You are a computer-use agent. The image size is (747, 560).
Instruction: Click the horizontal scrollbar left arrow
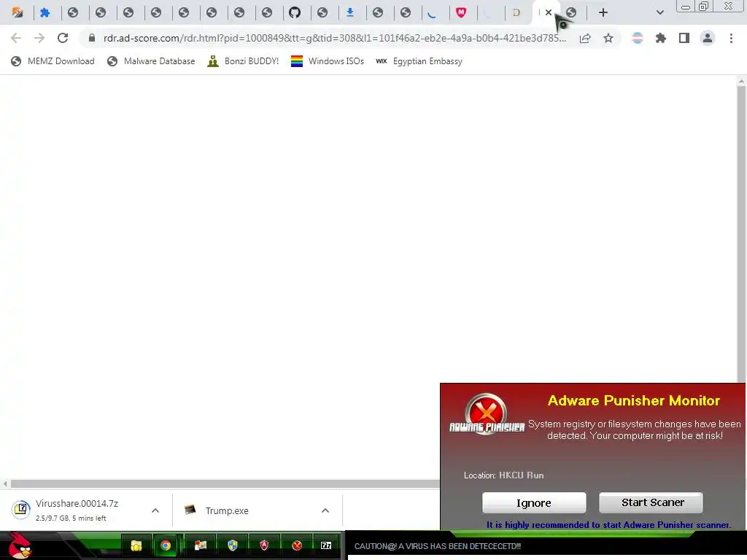click(x=5, y=484)
